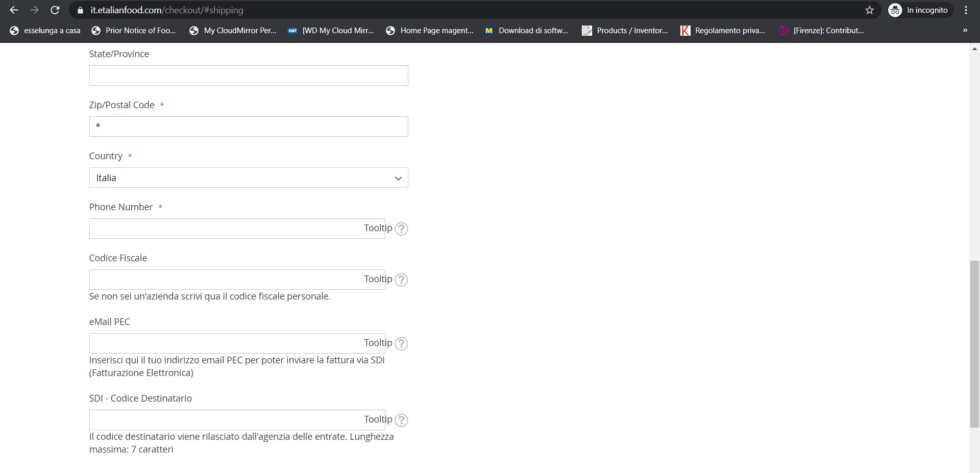The height and width of the screenshot is (473, 980).
Task: Open '[Firenze]: Contribut...' bookmark
Action: [821, 31]
